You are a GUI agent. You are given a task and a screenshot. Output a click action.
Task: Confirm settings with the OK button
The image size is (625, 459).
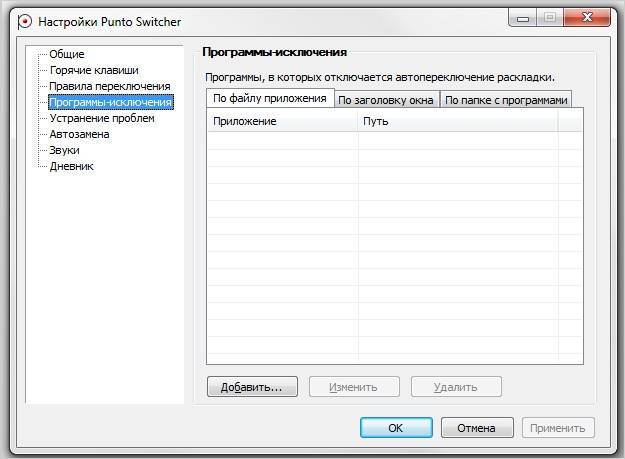[x=396, y=428]
